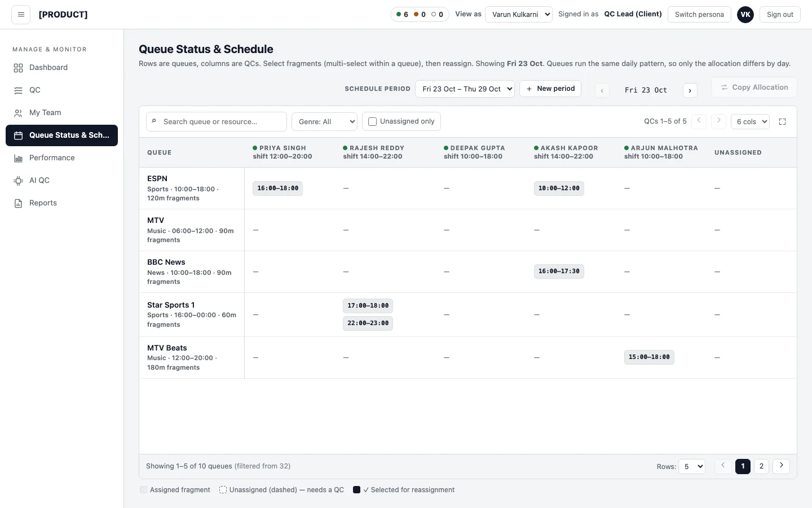This screenshot has width=812, height=508.
Task: Click the VK user avatar
Action: (745, 15)
